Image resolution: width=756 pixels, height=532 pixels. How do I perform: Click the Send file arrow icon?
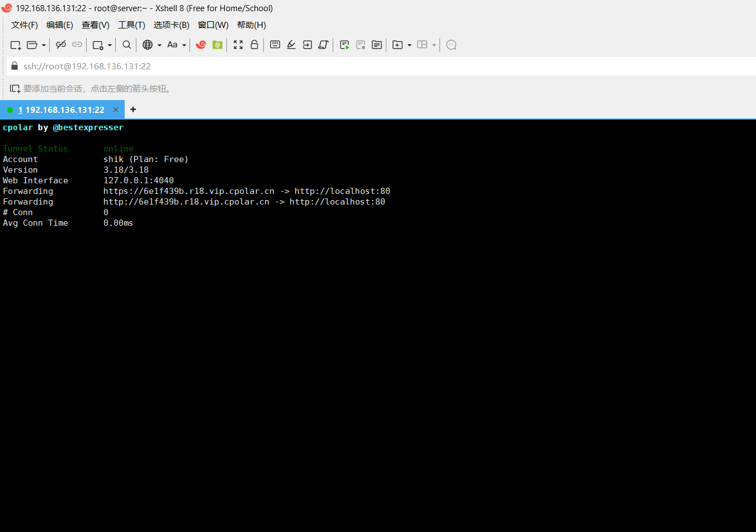308,45
